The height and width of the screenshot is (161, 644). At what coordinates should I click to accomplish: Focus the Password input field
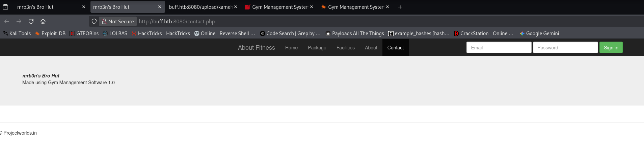[x=565, y=48]
